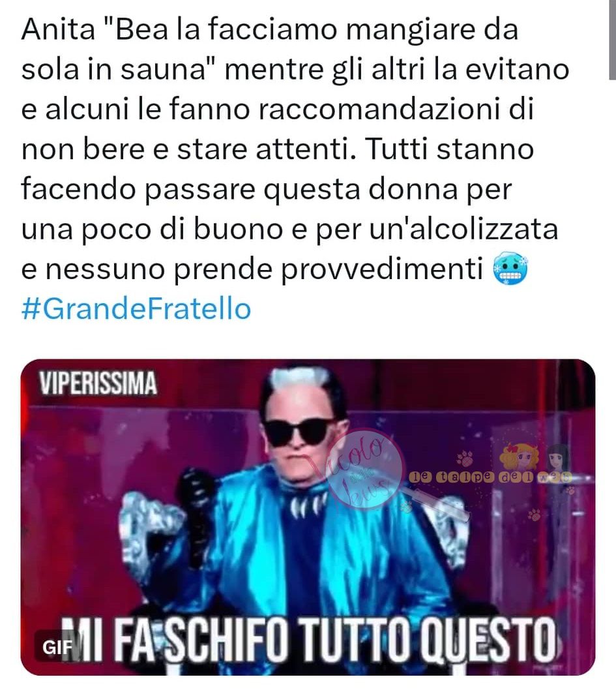This screenshot has width=616, height=690.
Task: Click the word un'alcolizzata in the tweet
Action: tap(463, 229)
